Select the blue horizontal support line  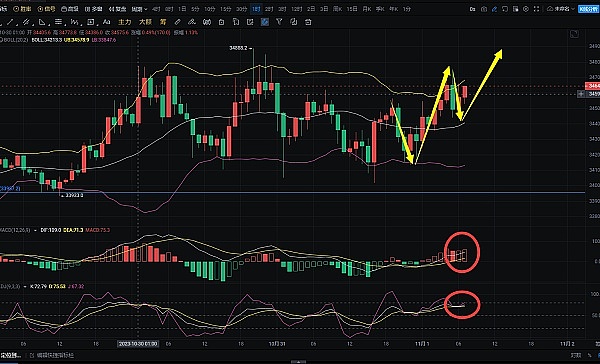(x=292, y=193)
